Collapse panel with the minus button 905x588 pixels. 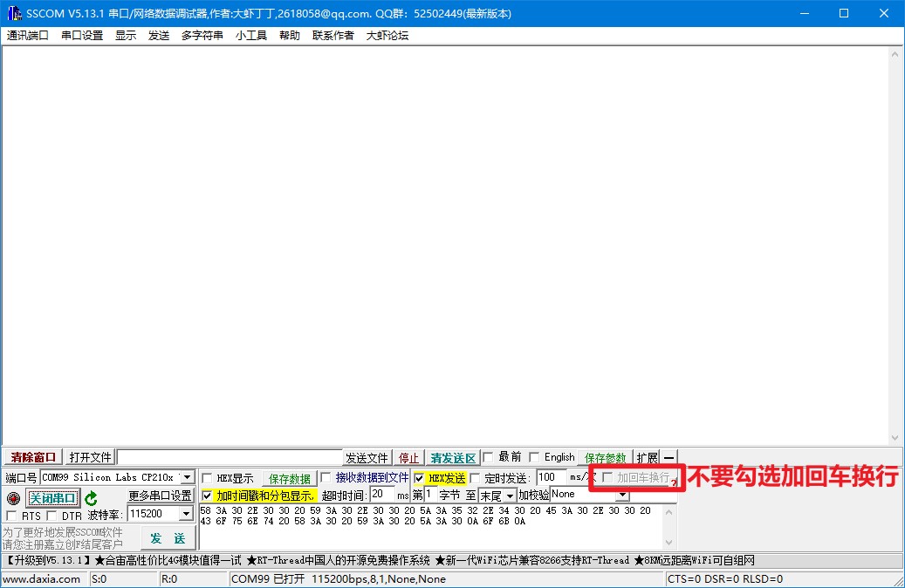668,458
